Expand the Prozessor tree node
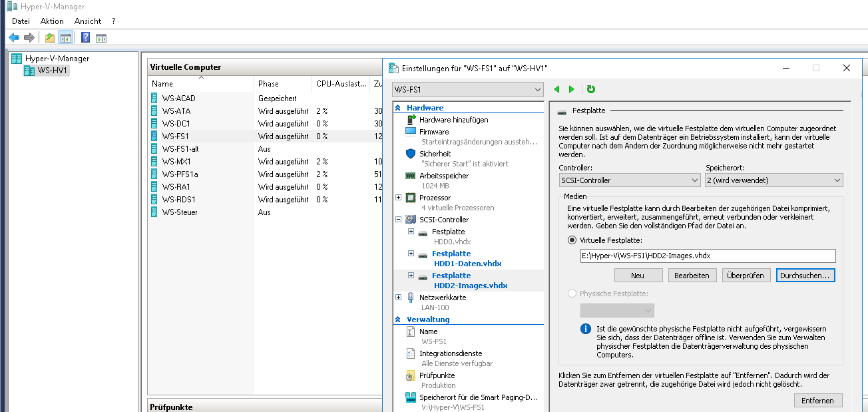868x412 pixels. [x=399, y=198]
